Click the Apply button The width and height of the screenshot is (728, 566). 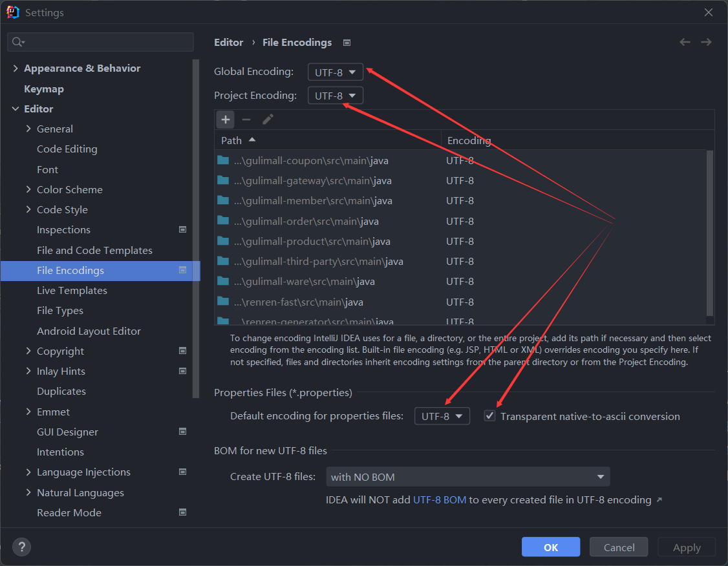point(687,547)
